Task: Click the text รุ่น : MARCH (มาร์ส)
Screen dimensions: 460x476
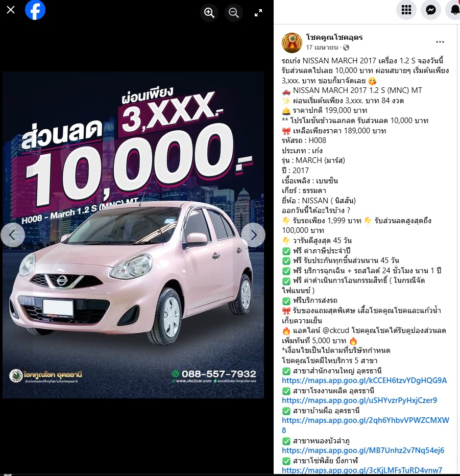Action: [x=313, y=160]
